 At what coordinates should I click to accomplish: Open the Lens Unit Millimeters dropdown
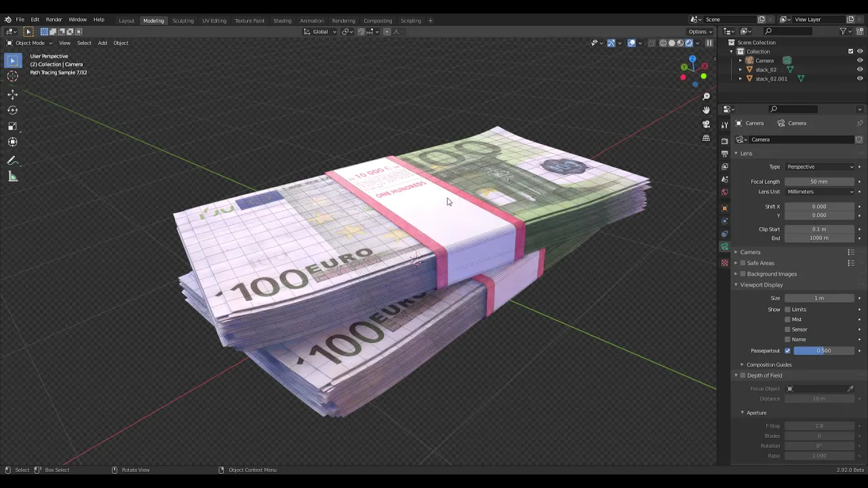coord(820,192)
